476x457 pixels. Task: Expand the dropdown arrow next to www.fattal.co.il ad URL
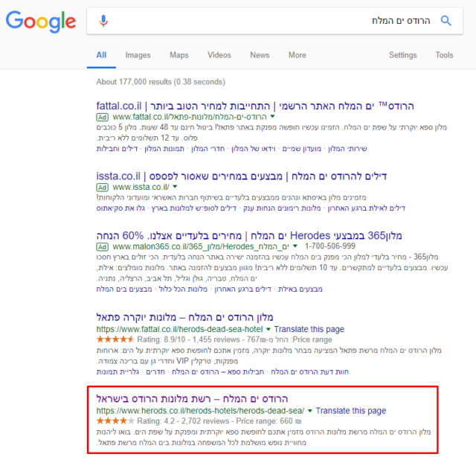point(273,116)
